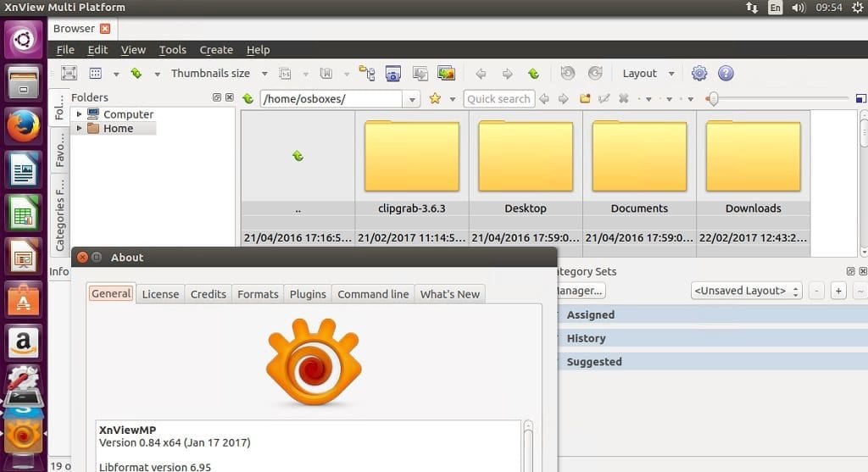Select Computer in Folders tree
The height and width of the screenshot is (472, 868).
(128, 114)
